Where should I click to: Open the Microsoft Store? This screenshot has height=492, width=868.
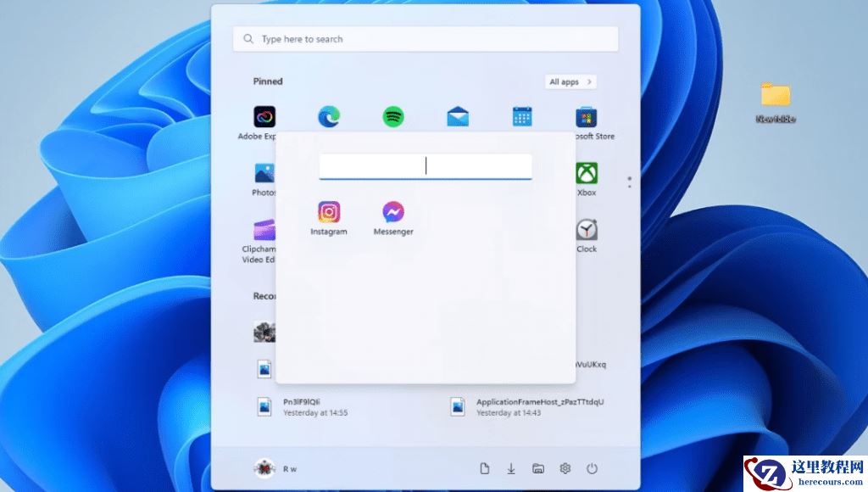pyautogui.click(x=586, y=117)
